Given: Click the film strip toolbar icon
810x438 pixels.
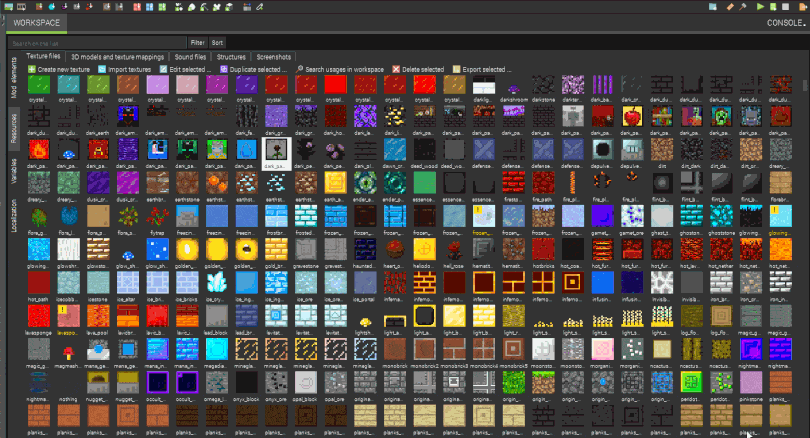Looking at the screenshot, I should pos(21,7).
